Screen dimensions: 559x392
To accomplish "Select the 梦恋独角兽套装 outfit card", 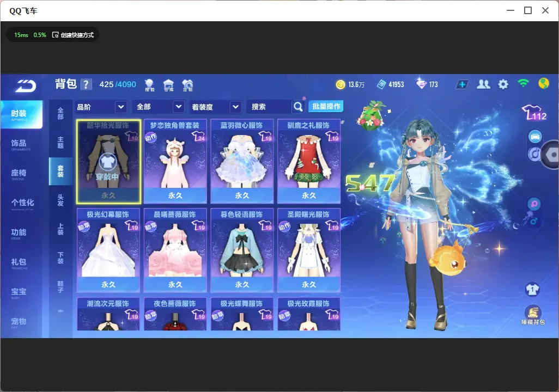I will (175, 162).
